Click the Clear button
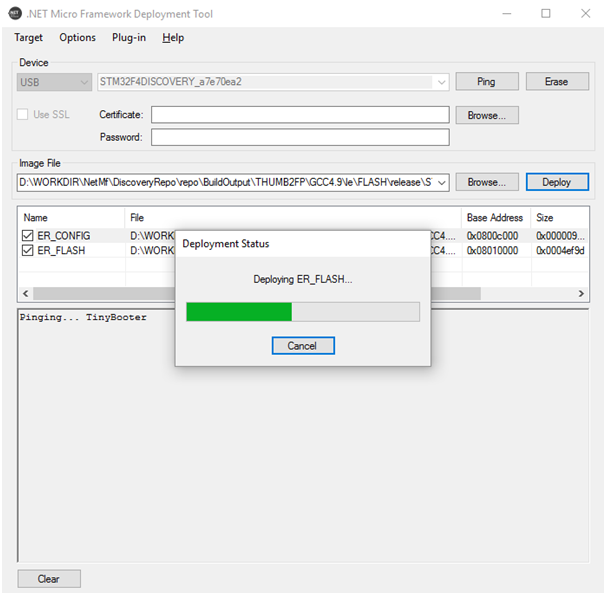The width and height of the screenshot is (606, 595). click(49, 579)
